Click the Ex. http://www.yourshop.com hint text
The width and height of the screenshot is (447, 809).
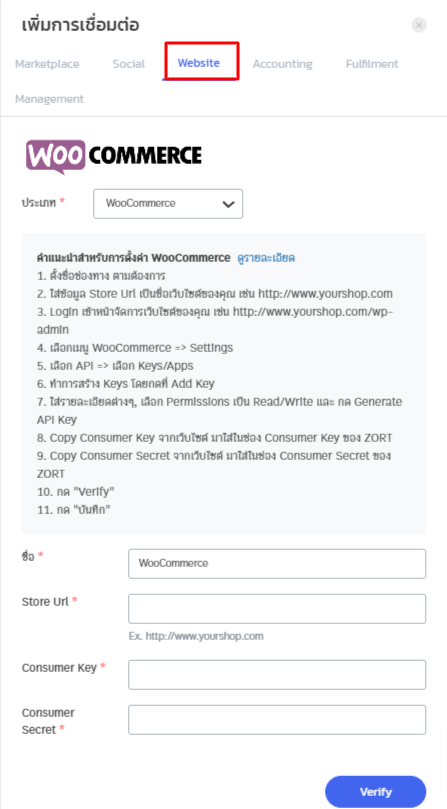tap(196, 636)
